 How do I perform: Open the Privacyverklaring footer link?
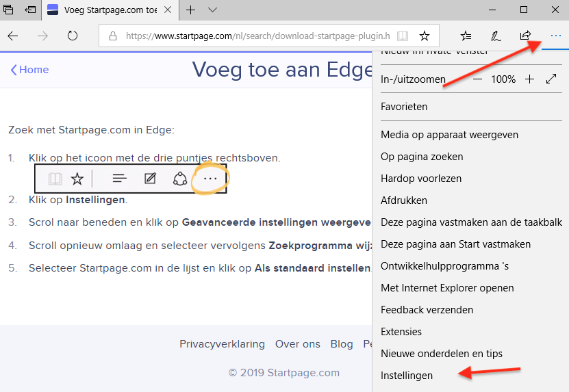[x=222, y=344]
